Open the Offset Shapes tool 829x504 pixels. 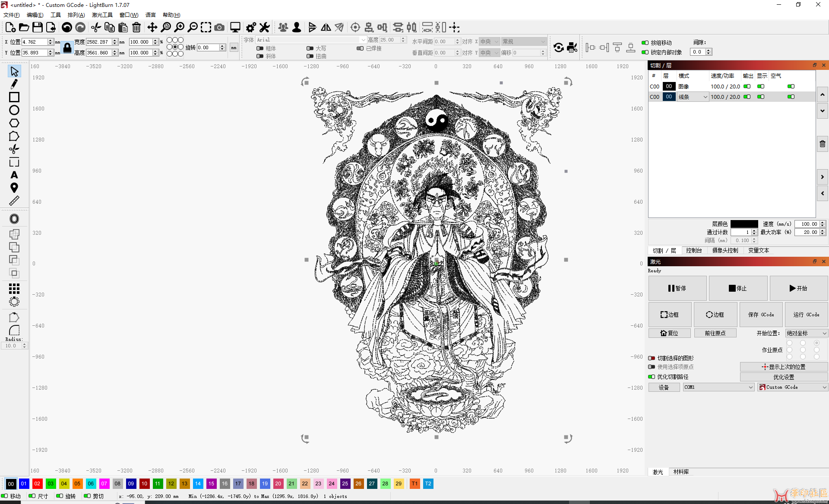14,219
